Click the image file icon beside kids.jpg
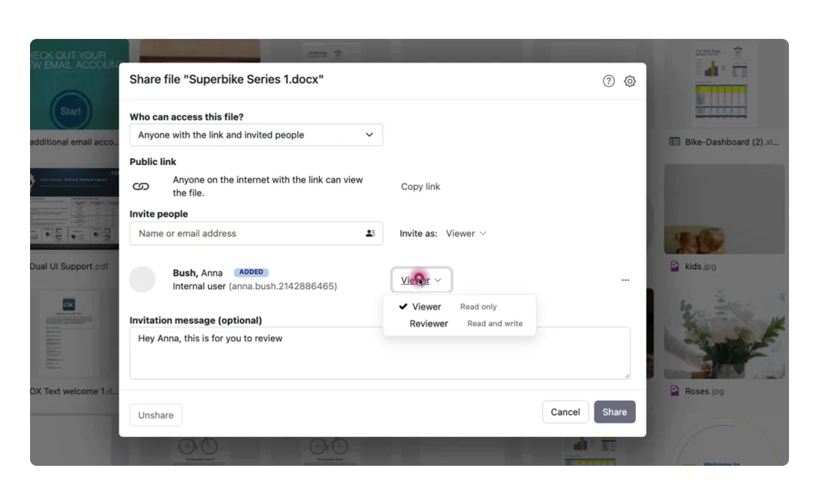The width and height of the screenshot is (819, 504). (x=674, y=266)
